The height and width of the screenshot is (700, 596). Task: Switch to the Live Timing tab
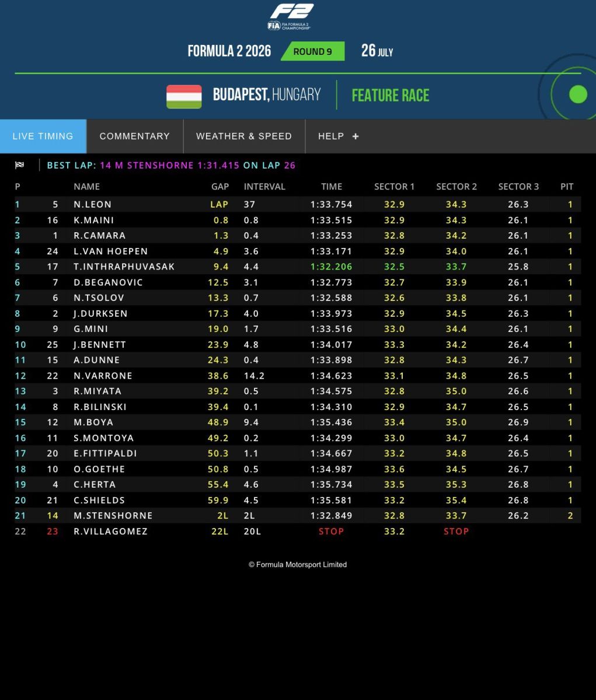point(43,136)
